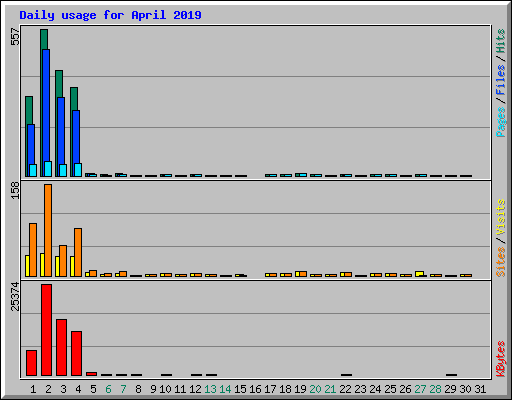Select the orange bar for day 3
The height and width of the screenshot is (400, 512).
click(x=63, y=261)
